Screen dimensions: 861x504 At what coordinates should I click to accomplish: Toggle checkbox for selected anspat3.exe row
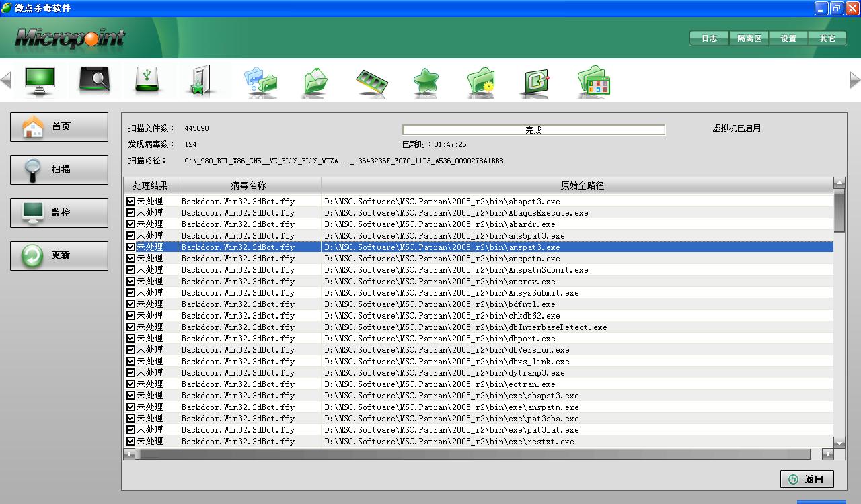pos(130,247)
